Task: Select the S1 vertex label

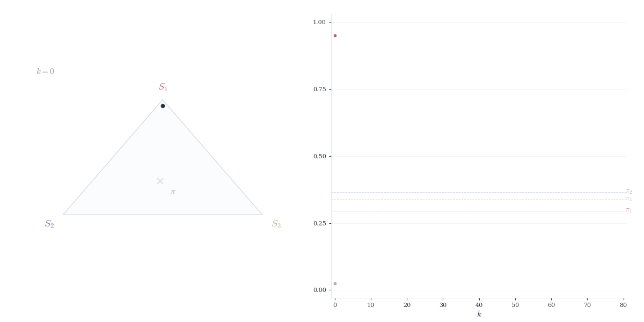Action: click(x=163, y=87)
